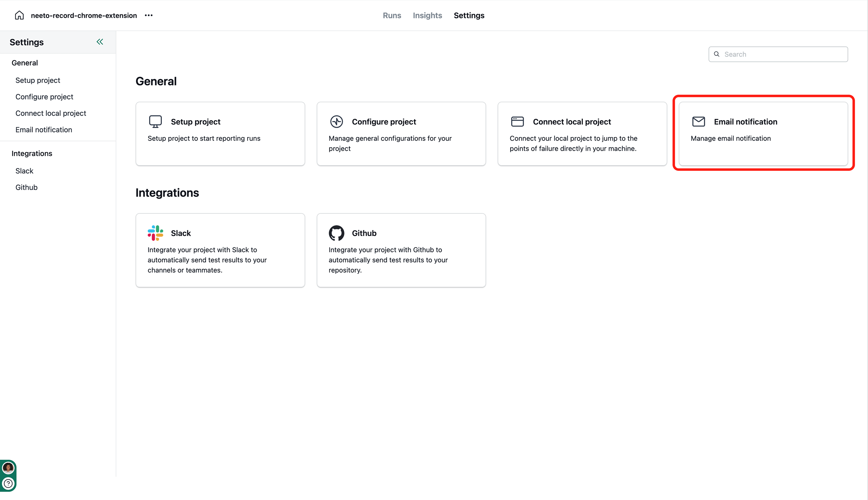Viewport: 868px width, 500px height.
Task: Click the Connect local project window icon
Action: coord(517,122)
